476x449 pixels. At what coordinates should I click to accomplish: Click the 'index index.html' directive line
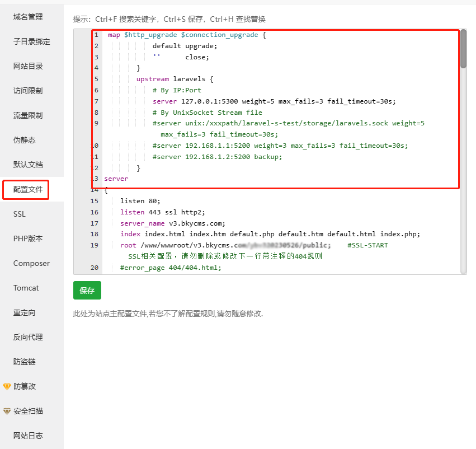[270, 234]
